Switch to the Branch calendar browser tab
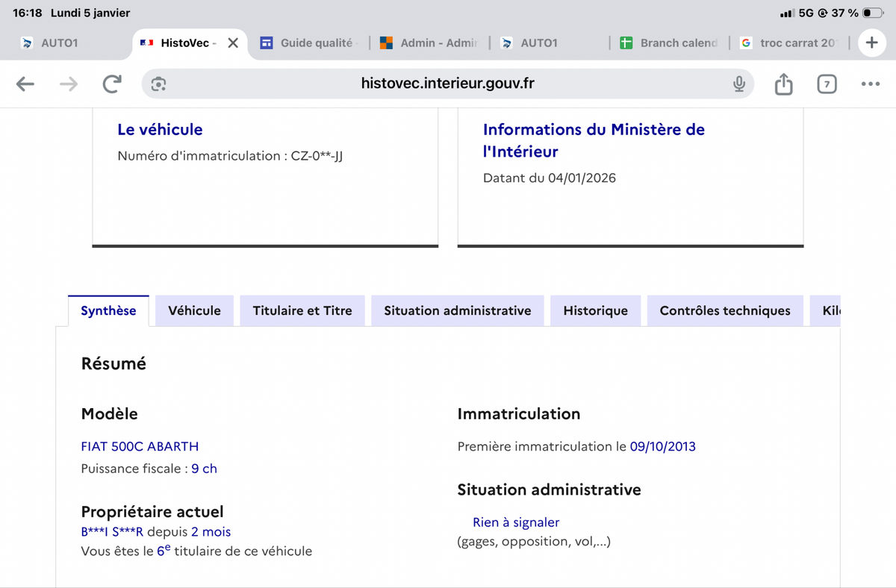Screen dimensions: 896x588 click(x=668, y=43)
